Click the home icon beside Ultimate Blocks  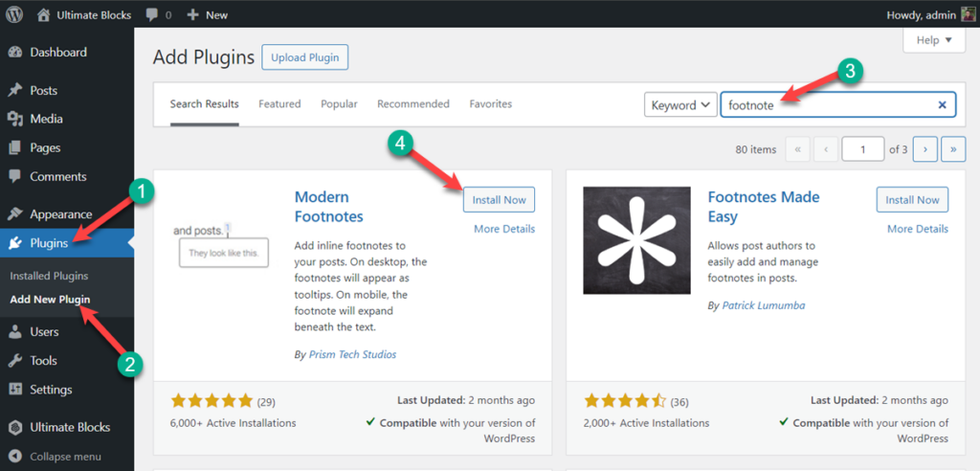click(x=43, y=14)
